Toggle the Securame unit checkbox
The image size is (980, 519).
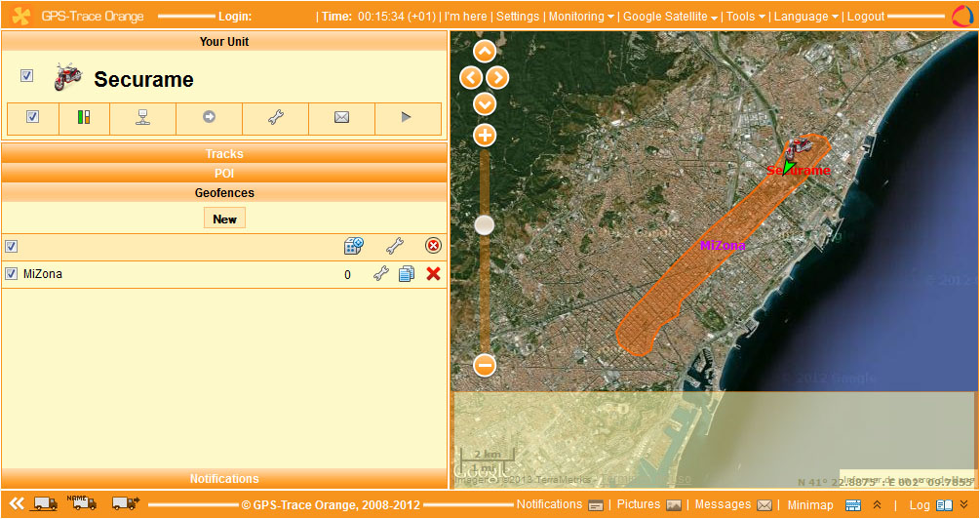click(26, 76)
